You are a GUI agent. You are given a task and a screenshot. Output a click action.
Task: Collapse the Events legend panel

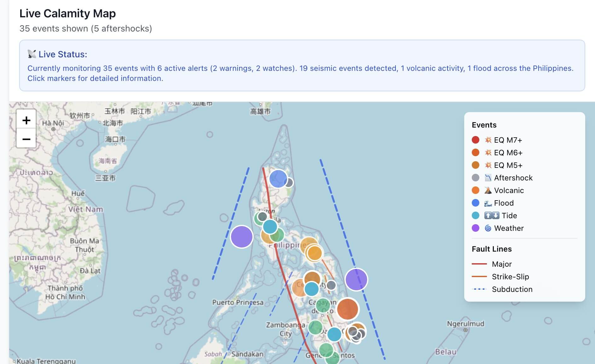484,125
